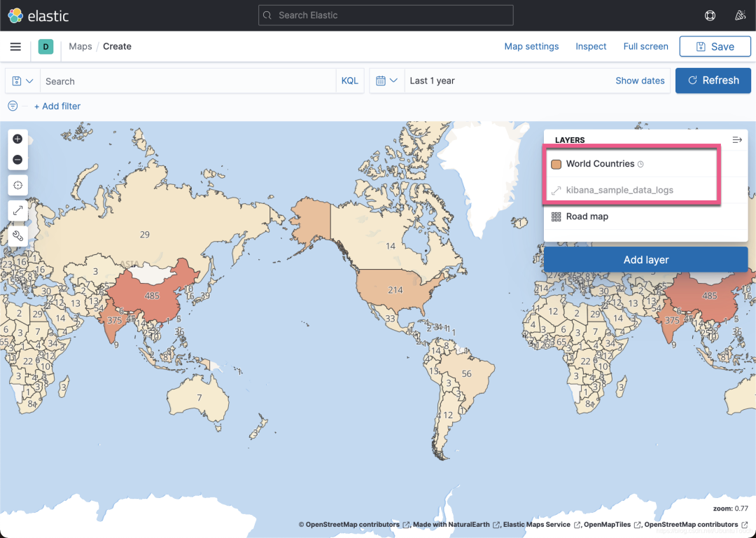Focus the Search Elastic field
Screen dimensions: 756x538
[x=386, y=15]
